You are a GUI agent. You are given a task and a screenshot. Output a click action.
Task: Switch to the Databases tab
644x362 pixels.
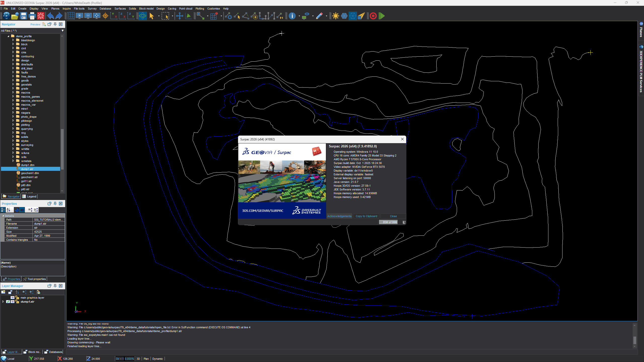coord(53,352)
